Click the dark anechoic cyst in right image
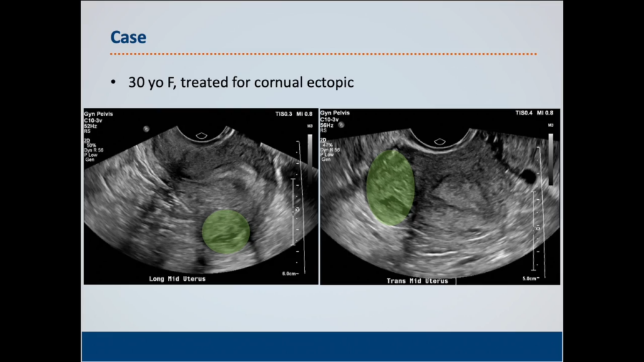This screenshot has width=644, height=362. pyautogui.click(x=529, y=177)
